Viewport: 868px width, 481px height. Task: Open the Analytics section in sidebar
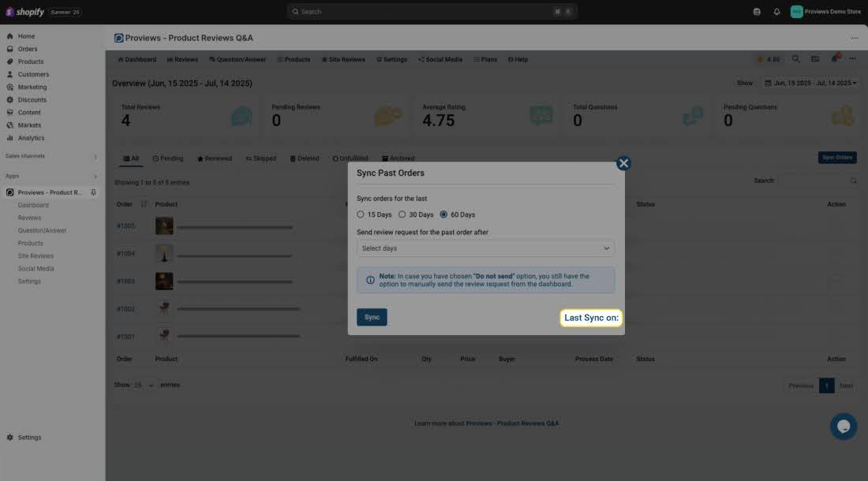point(32,138)
